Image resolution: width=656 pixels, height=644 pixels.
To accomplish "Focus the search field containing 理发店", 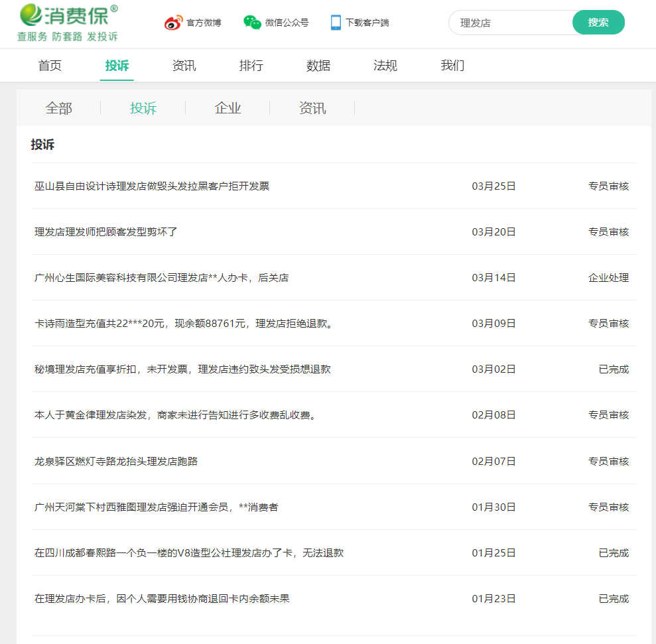I will click(511, 23).
